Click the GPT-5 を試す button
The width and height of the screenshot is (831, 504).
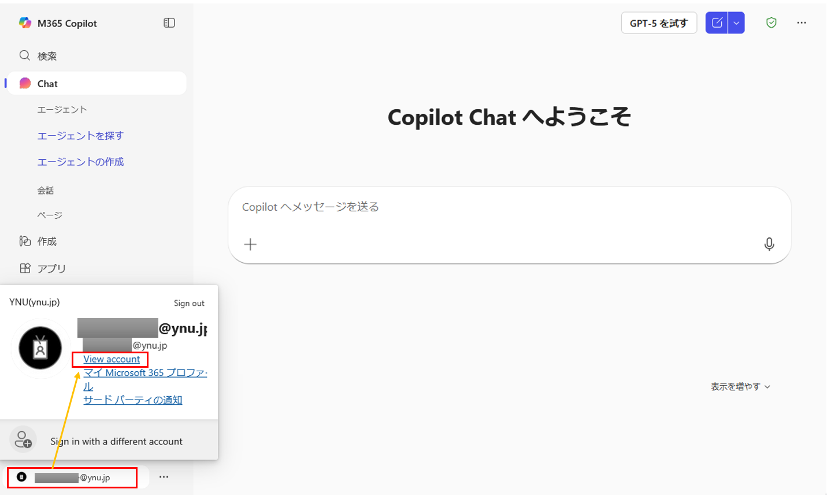[659, 23]
